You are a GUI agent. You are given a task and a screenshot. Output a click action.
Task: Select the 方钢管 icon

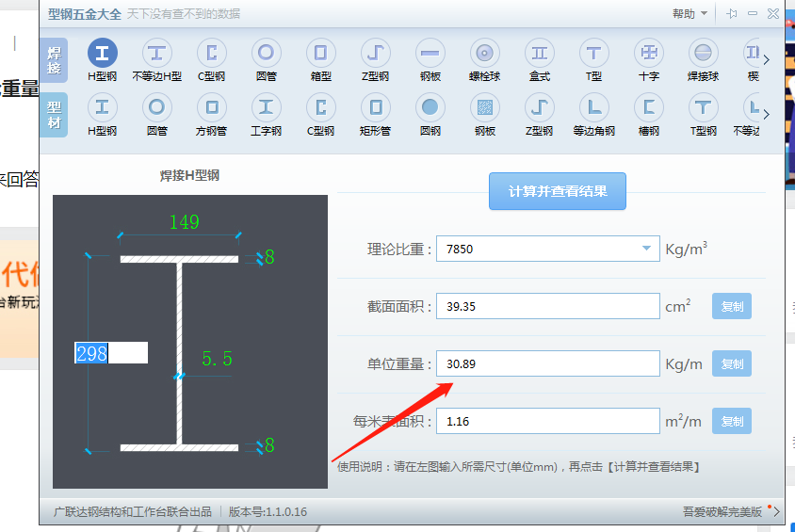point(211,107)
